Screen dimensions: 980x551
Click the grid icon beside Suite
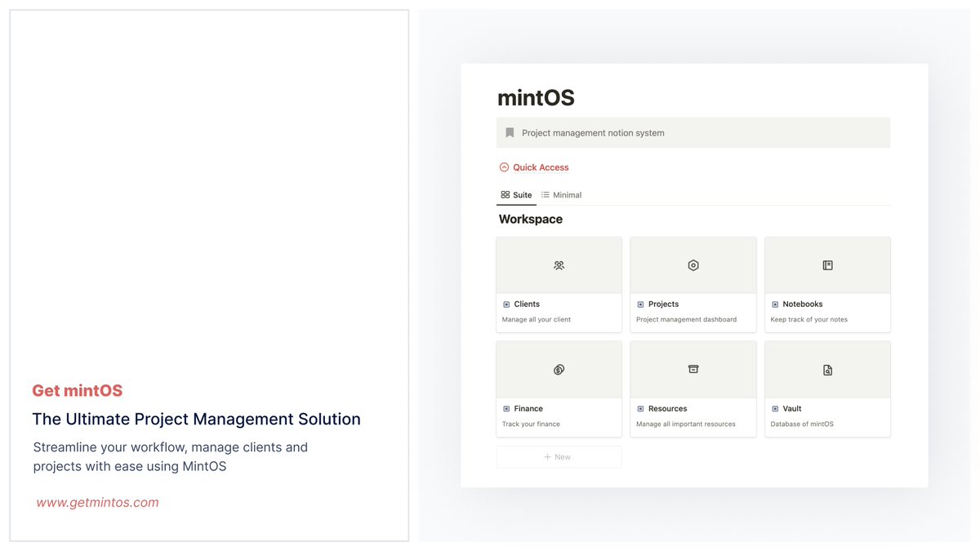click(x=506, y=195)
